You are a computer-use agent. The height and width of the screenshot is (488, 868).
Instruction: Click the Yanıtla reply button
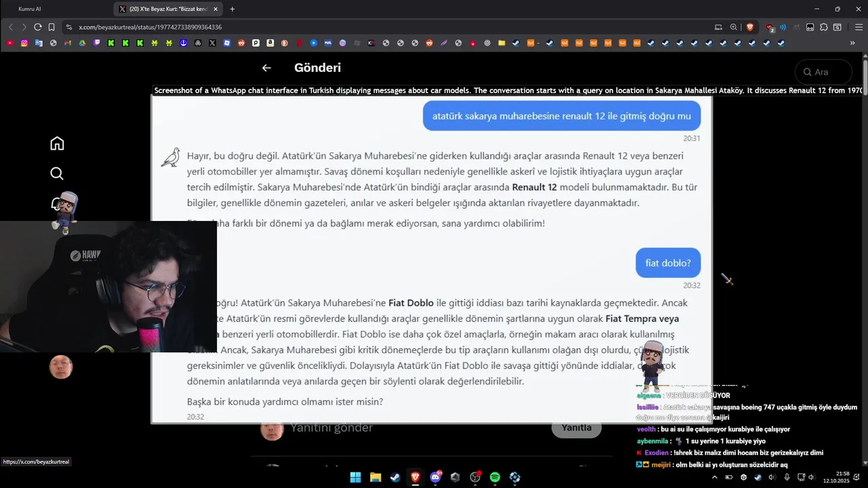576,428
